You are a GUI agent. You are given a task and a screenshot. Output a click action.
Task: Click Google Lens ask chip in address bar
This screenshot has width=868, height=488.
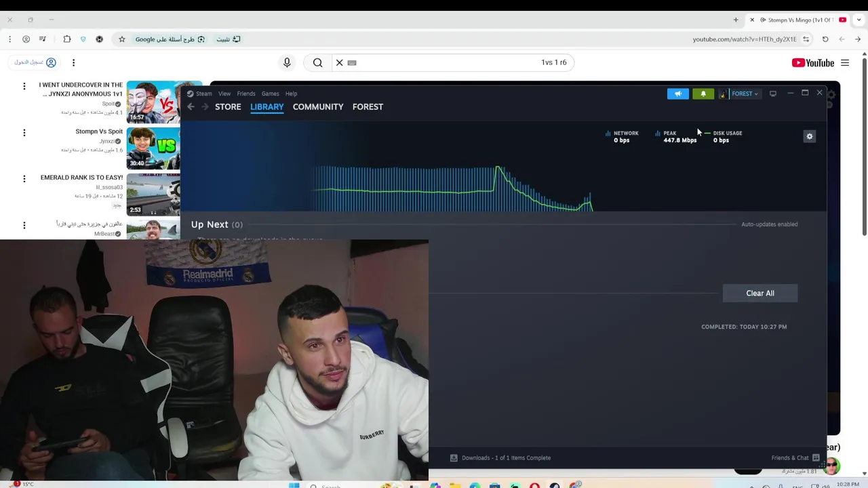(x=170, y=39)
